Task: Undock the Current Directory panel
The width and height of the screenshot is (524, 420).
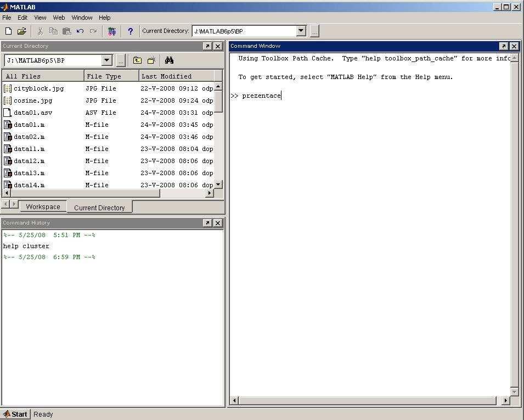Action: (x=207, y=46)
